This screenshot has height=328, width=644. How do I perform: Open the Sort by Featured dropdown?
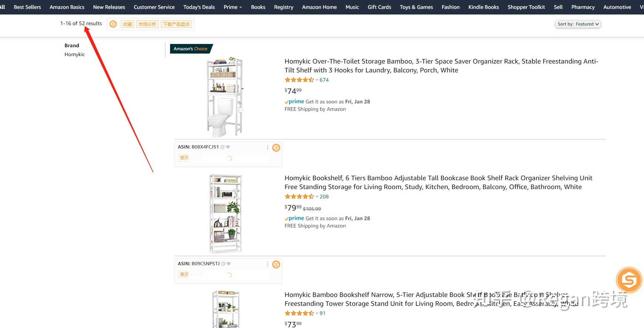pyautogui.click(x=577, y=24)
